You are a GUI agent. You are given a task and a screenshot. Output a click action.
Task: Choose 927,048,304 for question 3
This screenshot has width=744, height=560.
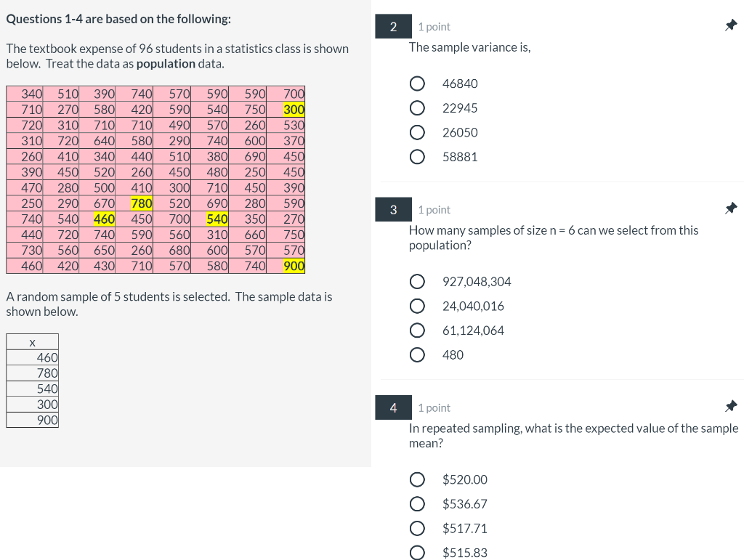[x=418, y=282]
